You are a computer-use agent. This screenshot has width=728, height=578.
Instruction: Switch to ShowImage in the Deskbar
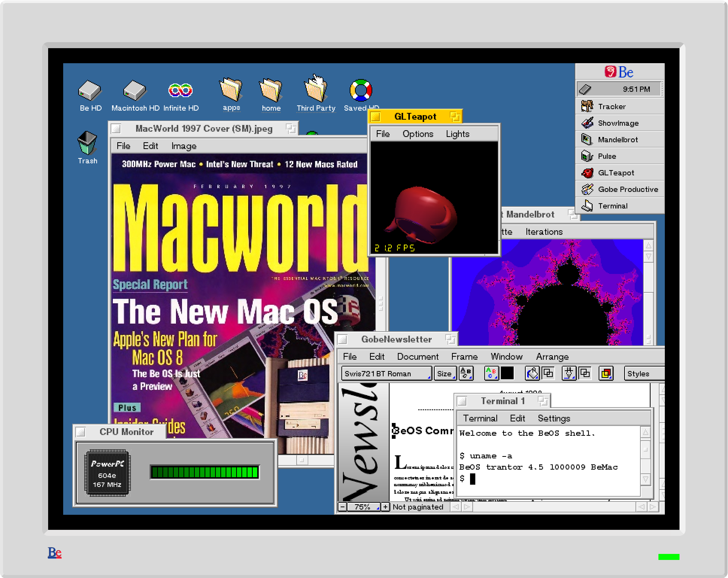(x=620, y=123)
